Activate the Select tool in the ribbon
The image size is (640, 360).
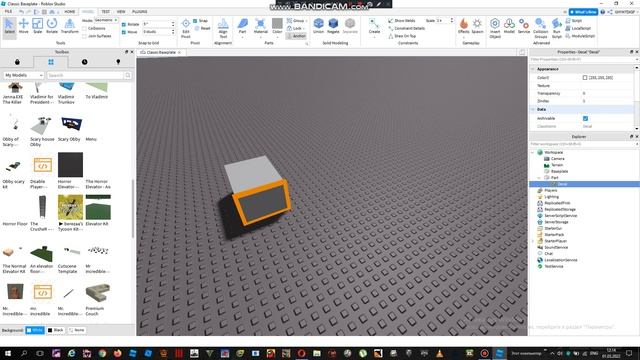pyautogui.click(x=9, y=26)
